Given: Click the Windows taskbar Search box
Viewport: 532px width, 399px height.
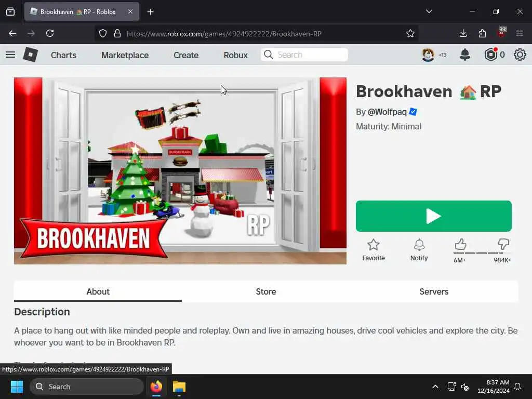Looking at the screenshot, I should (87, 387).
